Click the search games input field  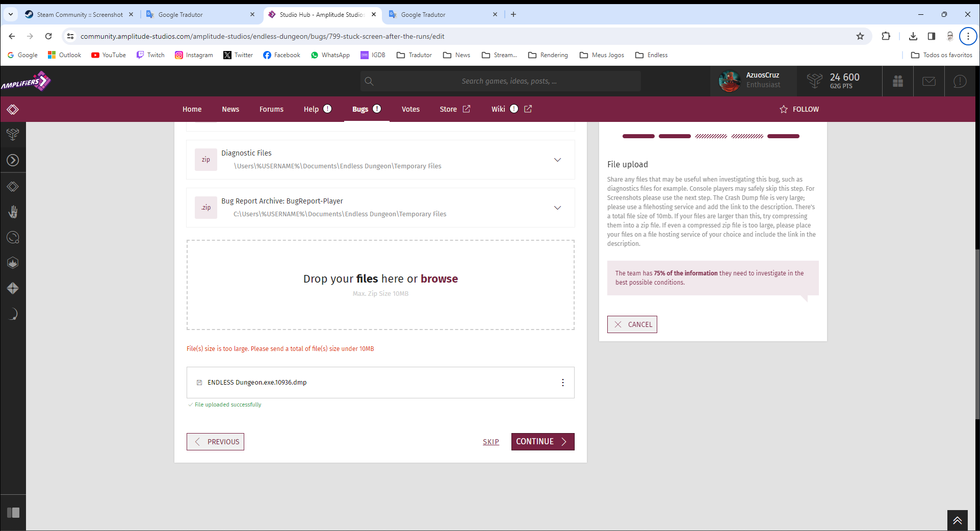501,81
